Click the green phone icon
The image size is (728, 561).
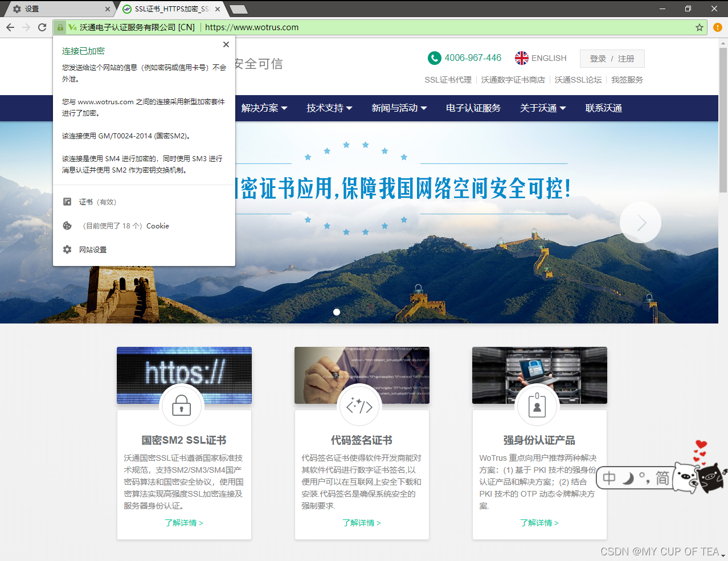click(435, 58)
